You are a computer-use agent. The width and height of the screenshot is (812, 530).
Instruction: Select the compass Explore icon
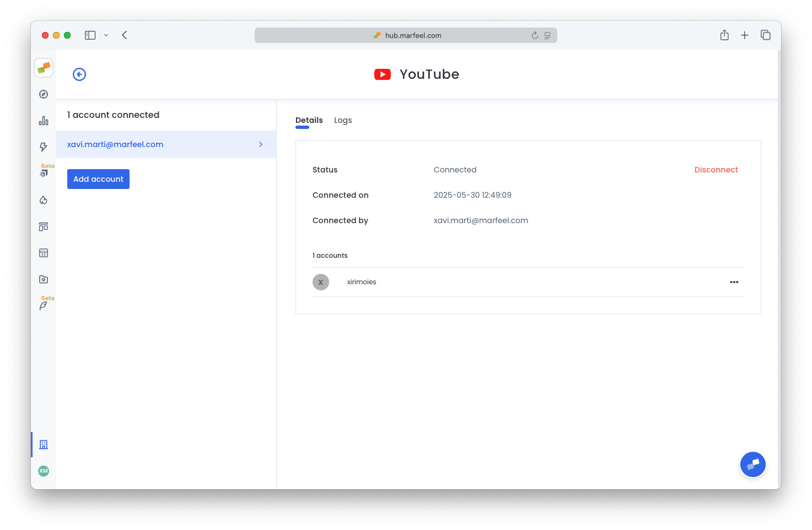(44, 94)
